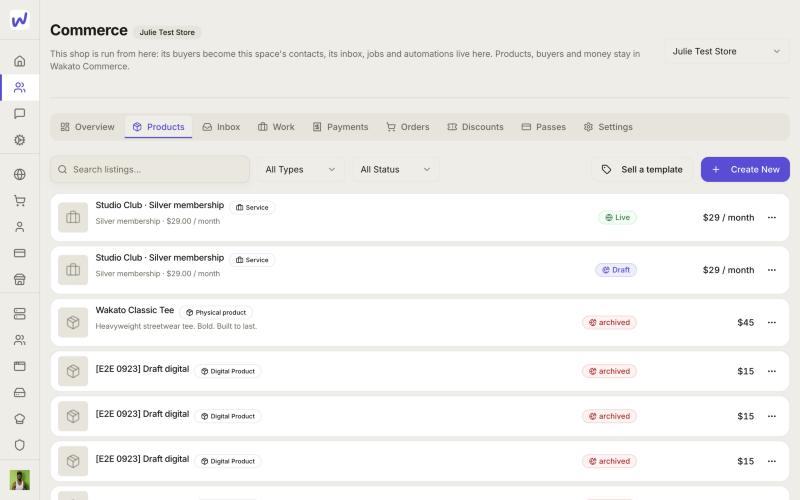Switch to the Passes tab
The image size is (800, 500).
(x=543, y=127)
